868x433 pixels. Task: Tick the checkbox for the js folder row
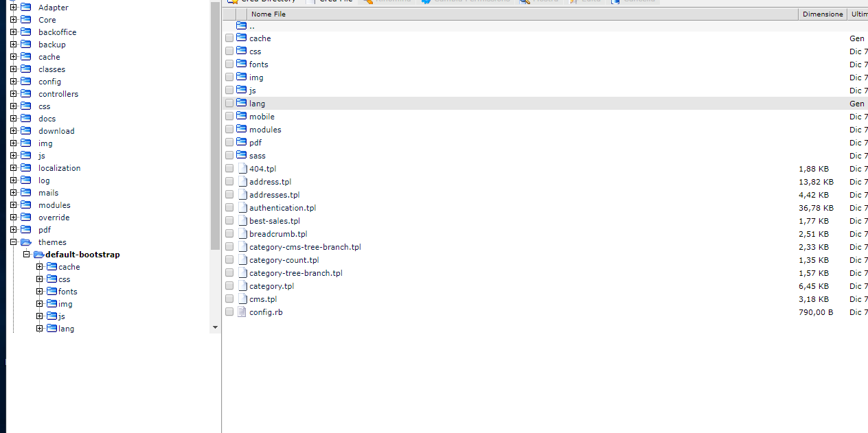(x=229, y=91)
